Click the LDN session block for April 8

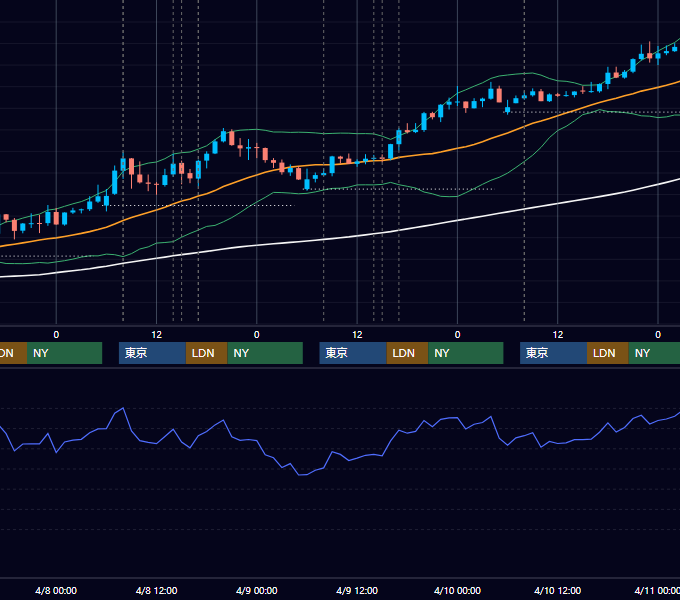tap(206, 353)
